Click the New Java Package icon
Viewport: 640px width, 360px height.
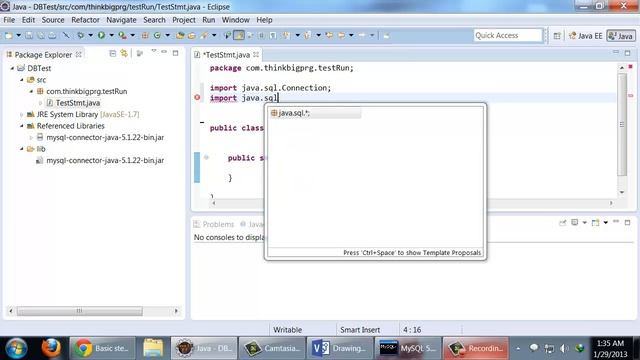(x=145, y=36)
